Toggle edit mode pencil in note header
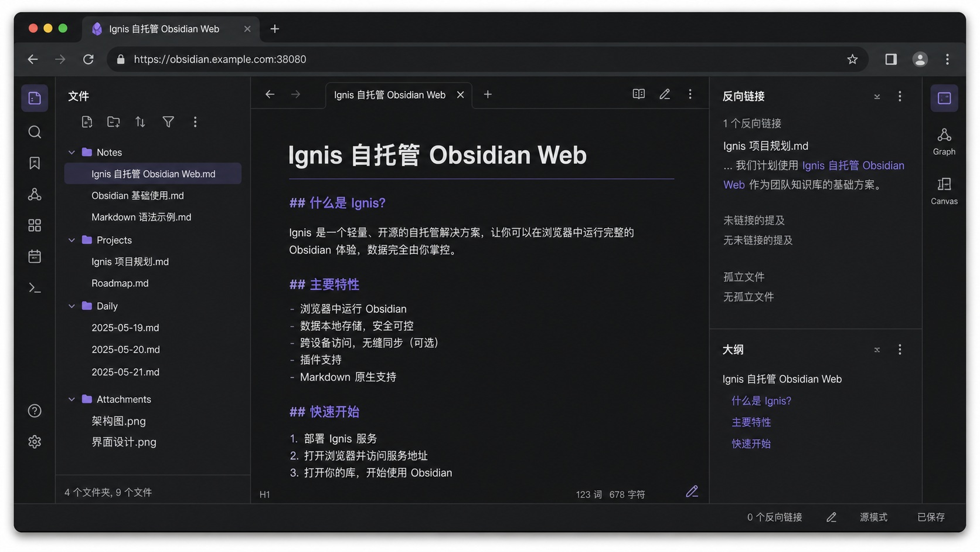Viewport: 980px width, 552px height. [x=664, y=94]
